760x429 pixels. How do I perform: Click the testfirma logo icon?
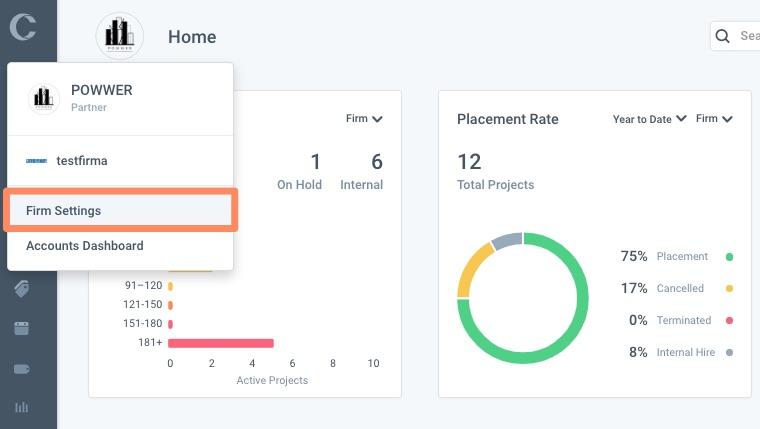36,161
